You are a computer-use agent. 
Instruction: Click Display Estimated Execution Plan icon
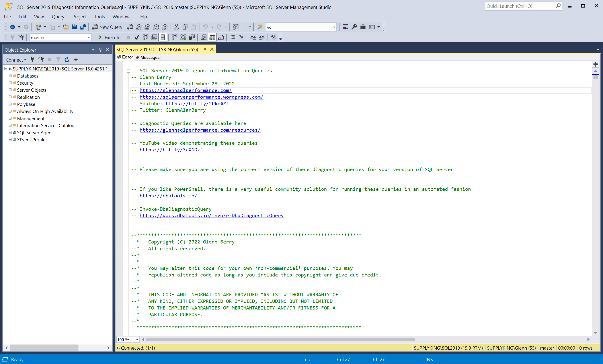tap(146, 37)
